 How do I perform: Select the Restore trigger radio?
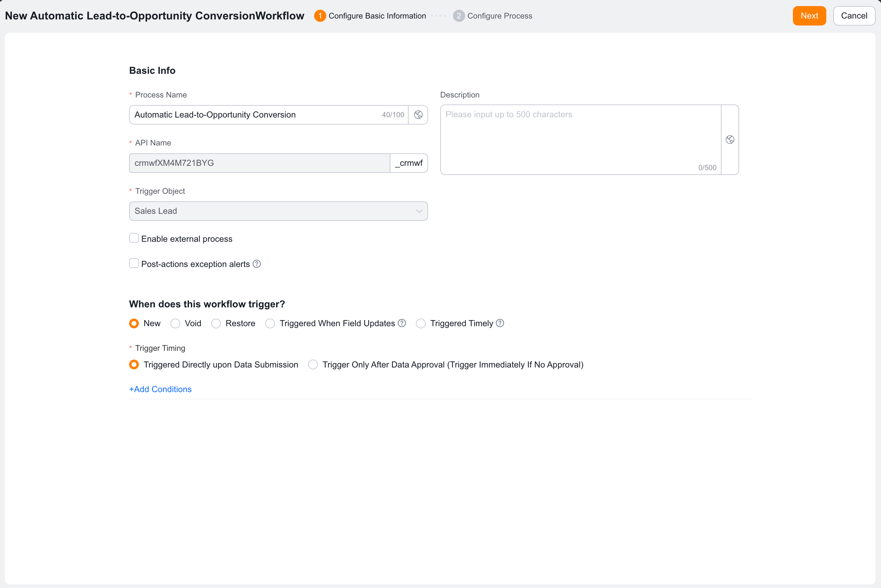216,323
